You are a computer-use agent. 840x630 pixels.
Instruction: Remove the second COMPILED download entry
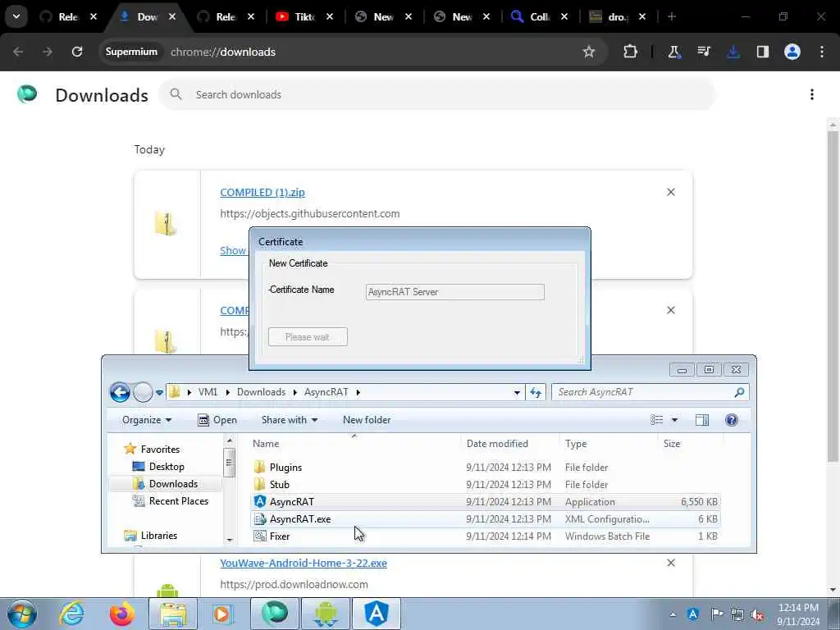tap(671, 310)
